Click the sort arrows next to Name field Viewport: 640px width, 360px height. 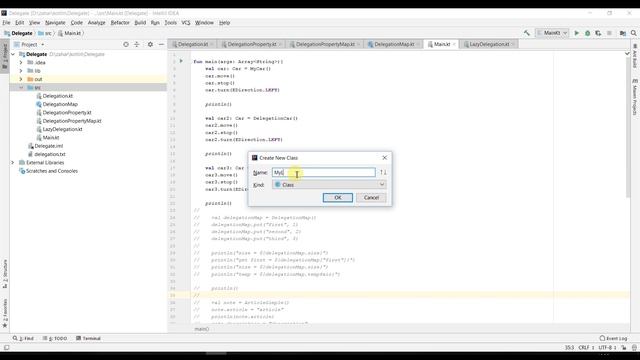pyautogui.click(x=383, y=172)
